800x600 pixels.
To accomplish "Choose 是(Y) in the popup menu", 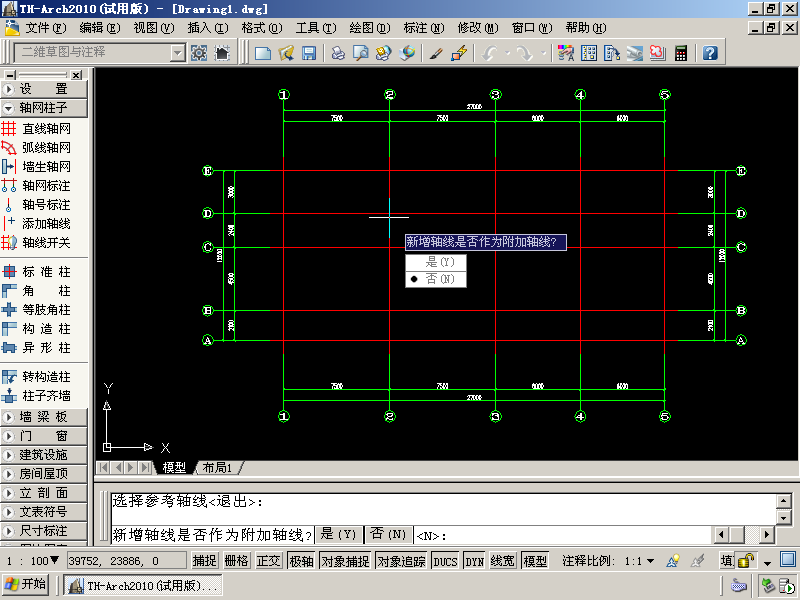I will tap(436, 262).
